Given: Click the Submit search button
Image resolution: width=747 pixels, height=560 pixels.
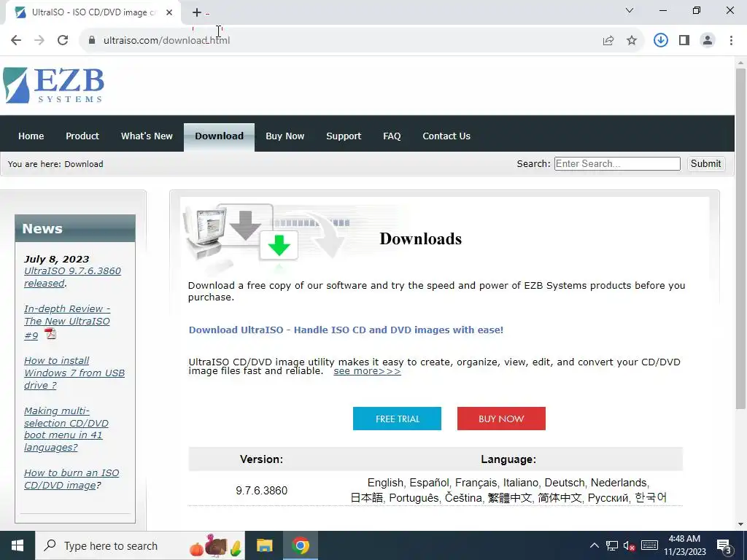Looking at the screenshot, I should pyautogui.click(x=705, y=164).
